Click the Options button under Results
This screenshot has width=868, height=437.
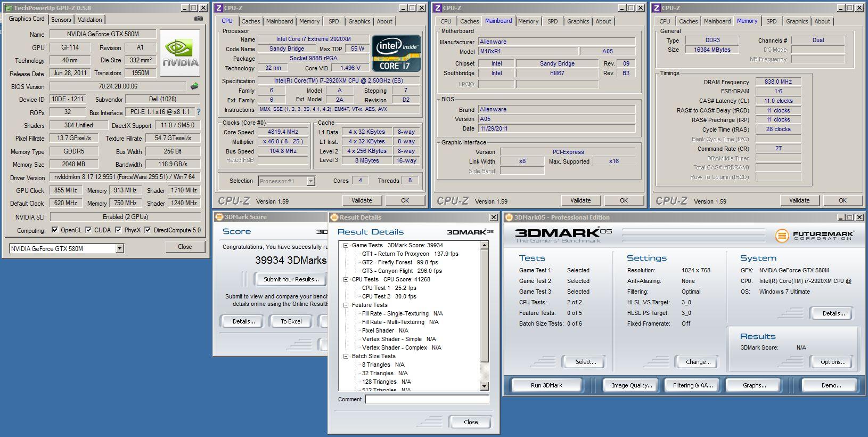[832, 362]
